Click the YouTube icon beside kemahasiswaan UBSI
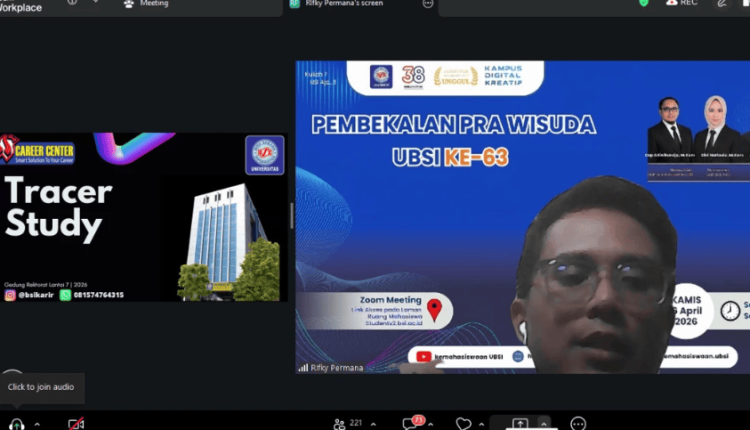Viewport: 750px width, 430px height. tap(423, 357)
